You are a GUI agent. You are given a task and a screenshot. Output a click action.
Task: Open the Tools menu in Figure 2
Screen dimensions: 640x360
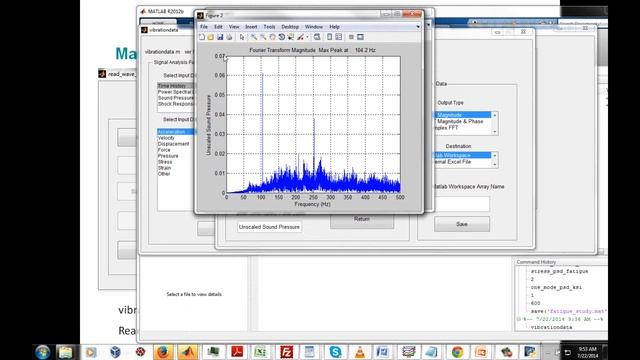click(x=269, y=27)
